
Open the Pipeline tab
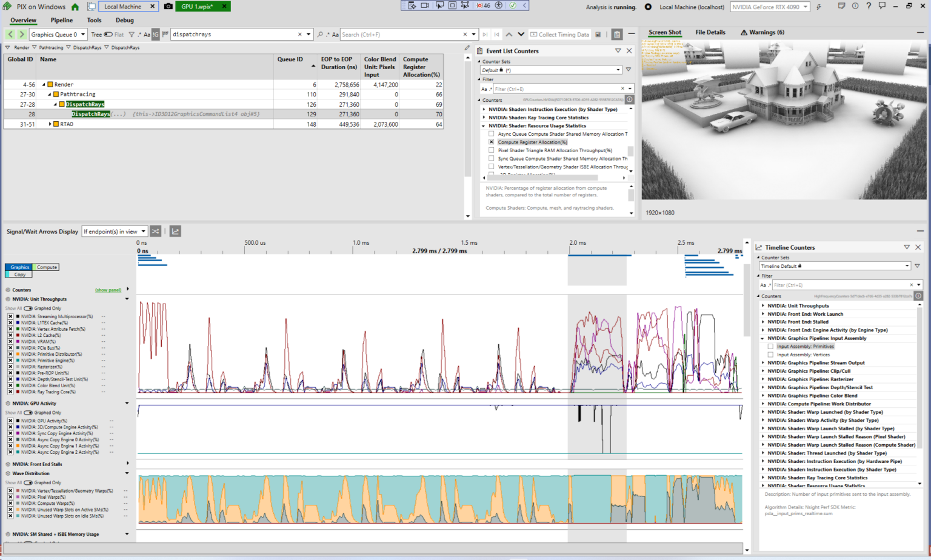coord(61,20)
